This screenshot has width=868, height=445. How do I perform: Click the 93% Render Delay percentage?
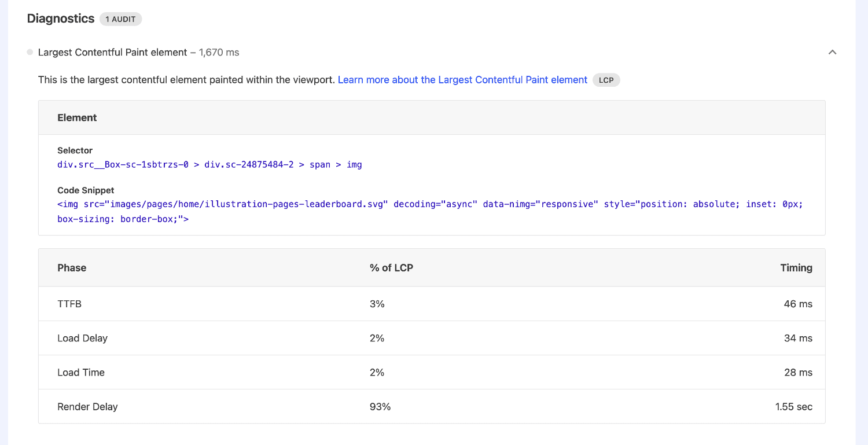pyautogui.click(x=380, y=406)
